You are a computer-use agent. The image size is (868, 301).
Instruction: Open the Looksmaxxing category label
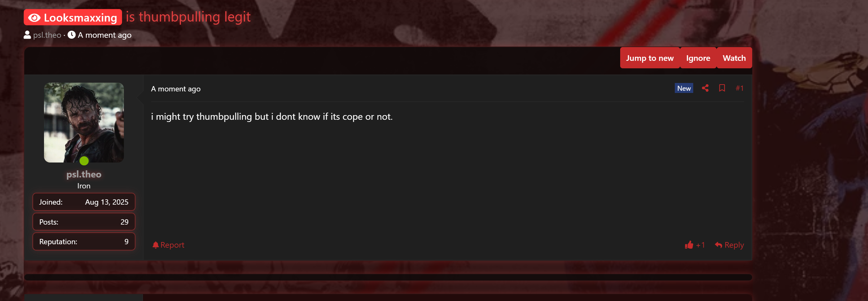(73, 17)
